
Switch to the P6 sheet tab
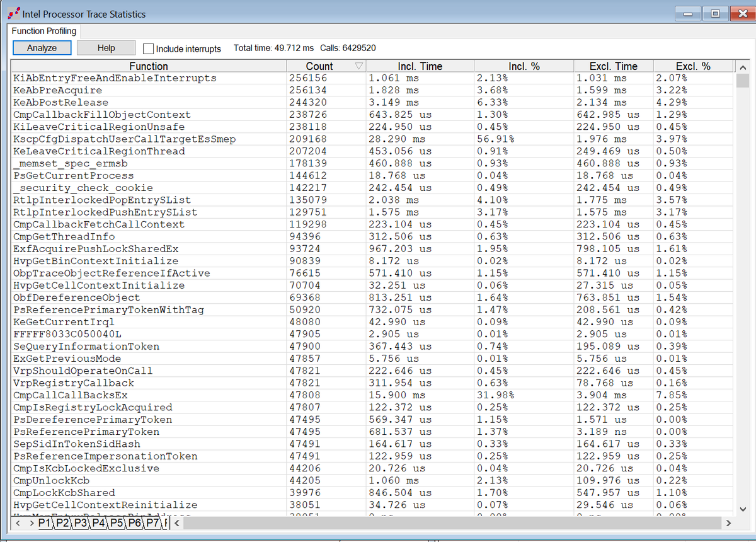pyautogui.click(x=135, y=522)
